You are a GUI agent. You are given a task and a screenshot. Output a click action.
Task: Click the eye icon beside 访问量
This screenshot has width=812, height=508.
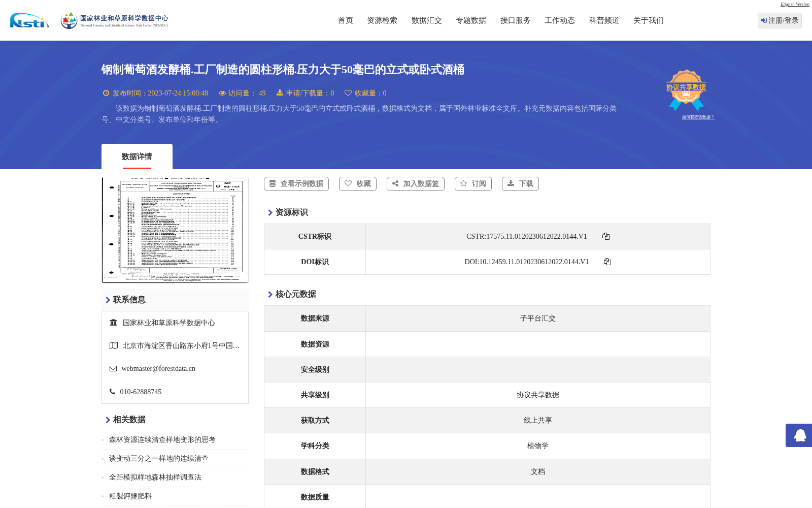222,93
